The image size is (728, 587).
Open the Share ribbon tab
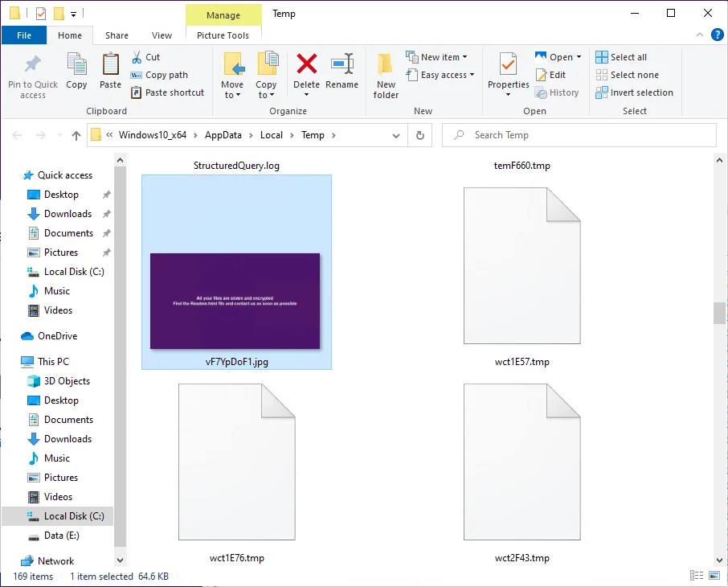tap(117, 35)
